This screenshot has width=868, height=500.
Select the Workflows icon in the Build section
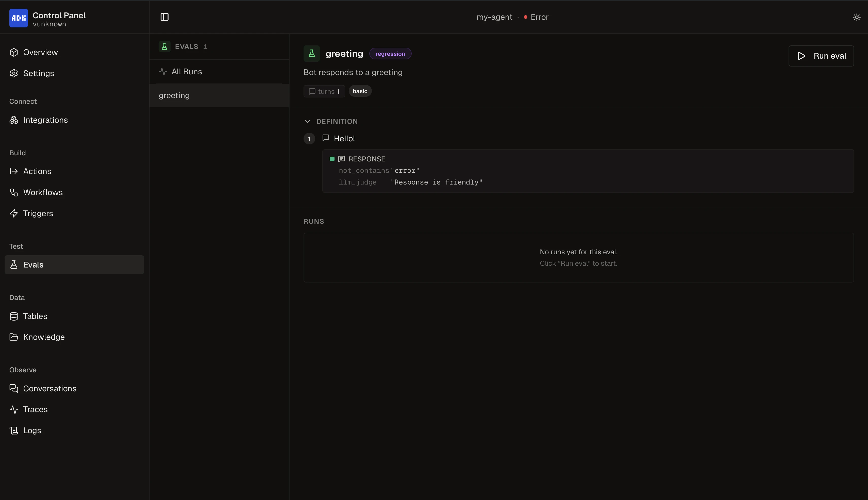click(14, 192)
